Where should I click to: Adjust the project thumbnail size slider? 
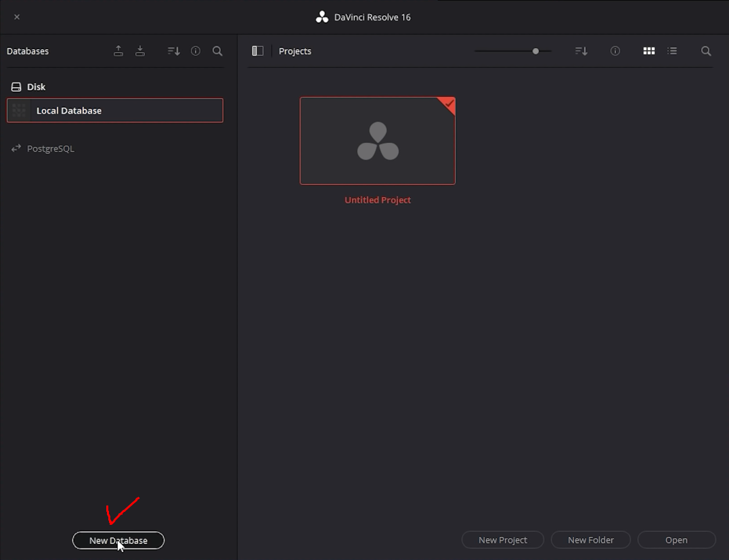[535, 51]
